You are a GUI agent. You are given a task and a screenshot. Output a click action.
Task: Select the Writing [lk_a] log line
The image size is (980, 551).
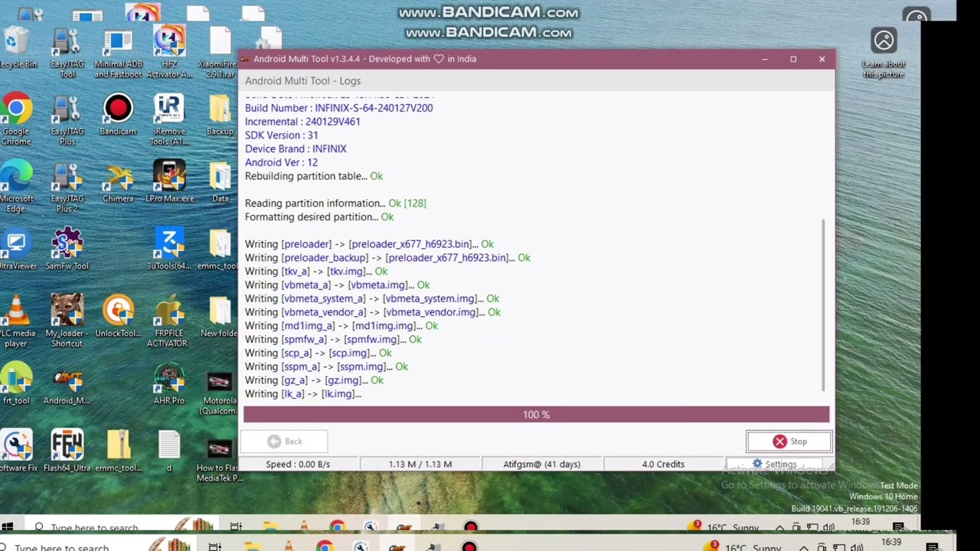(x=303, y=394)
